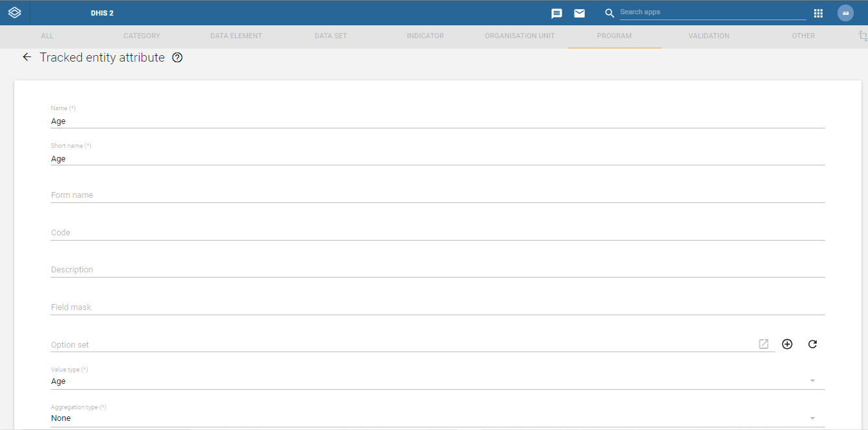Image resolution: width=868 pixels, height=430 pixels.
Task: Click the Code field
Action: coord(438,233)
